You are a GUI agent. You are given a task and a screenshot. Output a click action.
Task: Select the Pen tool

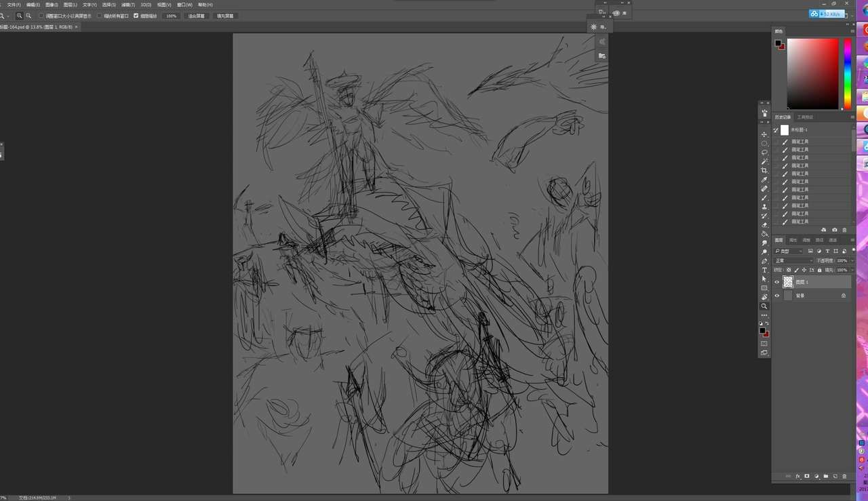(x=764, y=261)
